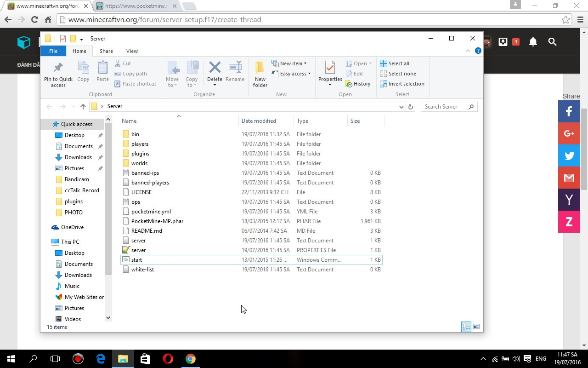Click the Search Server input box

point(445,107)
